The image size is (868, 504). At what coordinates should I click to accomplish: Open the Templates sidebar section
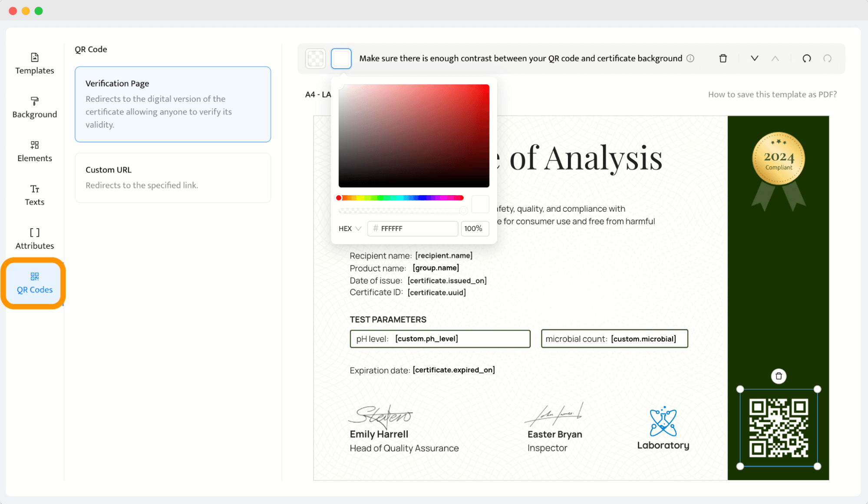point(35,63)
